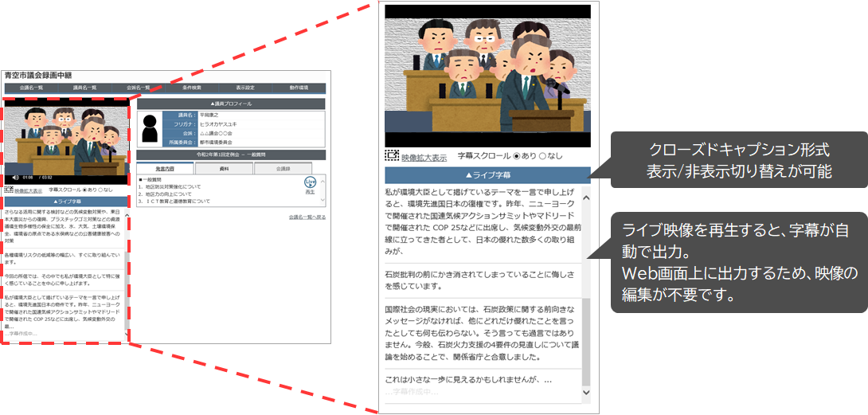Select なし for caption scroll in the enlarged panel
Viewport: 868px width, 415px height.
click(x=544, y=156)
